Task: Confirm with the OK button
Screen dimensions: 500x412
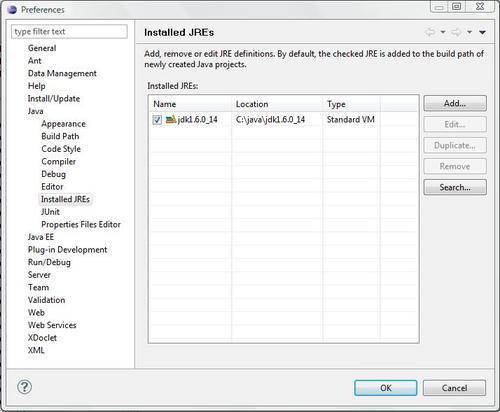Action: click(386, 388)
